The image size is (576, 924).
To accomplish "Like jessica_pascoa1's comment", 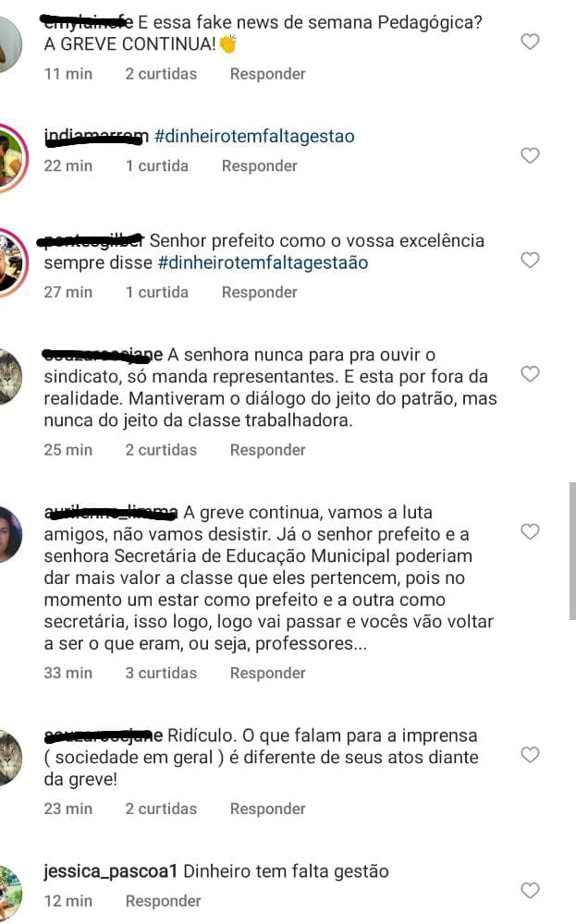I will pyautogui.click(x=530, y=891).
